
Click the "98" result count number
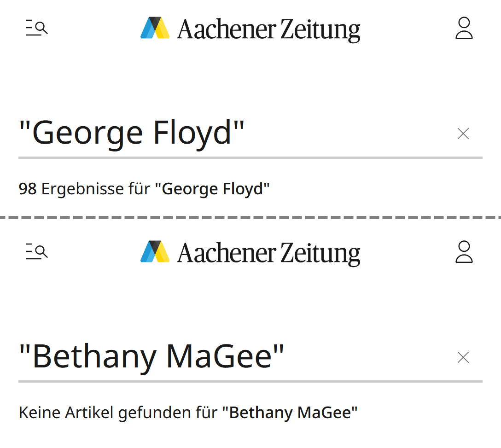tap(28, 189)
